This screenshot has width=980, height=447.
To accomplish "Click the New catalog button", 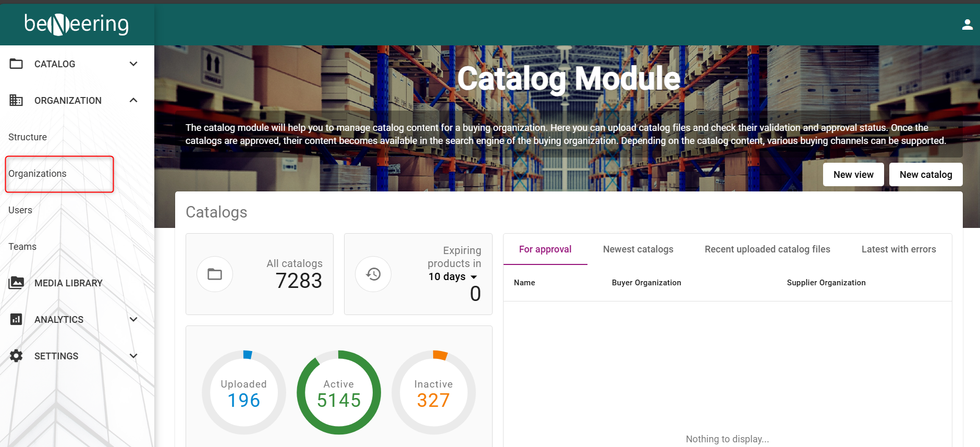I will (x=926, y=175).
